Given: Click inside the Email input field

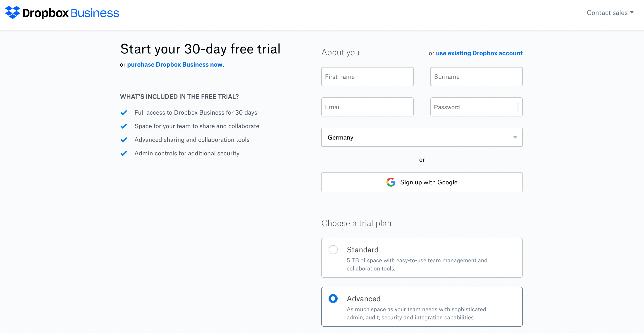Looking at the screenshot, I should [367, 107].
